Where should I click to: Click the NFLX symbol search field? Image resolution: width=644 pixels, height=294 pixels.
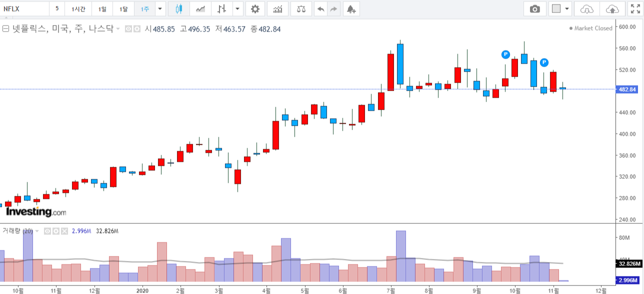point(24,9)
